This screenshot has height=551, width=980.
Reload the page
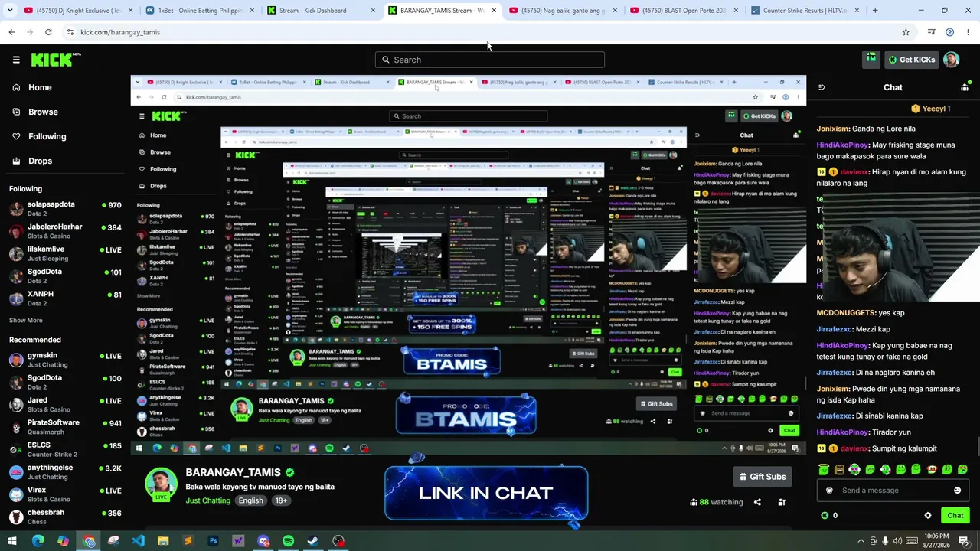(48, 32)
